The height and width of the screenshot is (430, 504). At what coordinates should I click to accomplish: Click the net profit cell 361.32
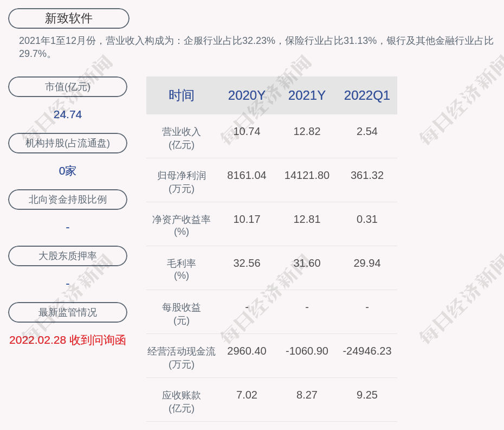[367, 175]
